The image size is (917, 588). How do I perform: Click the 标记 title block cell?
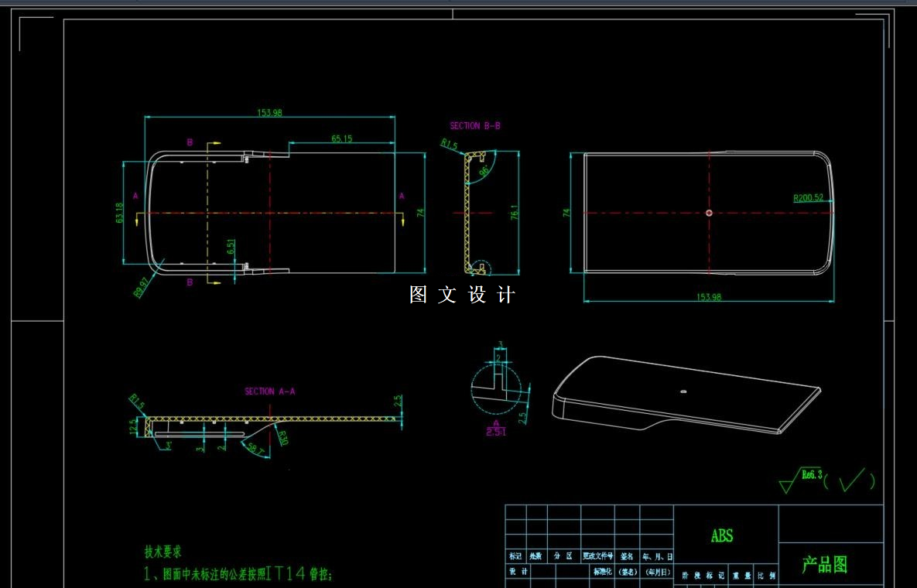pos(515,556)
